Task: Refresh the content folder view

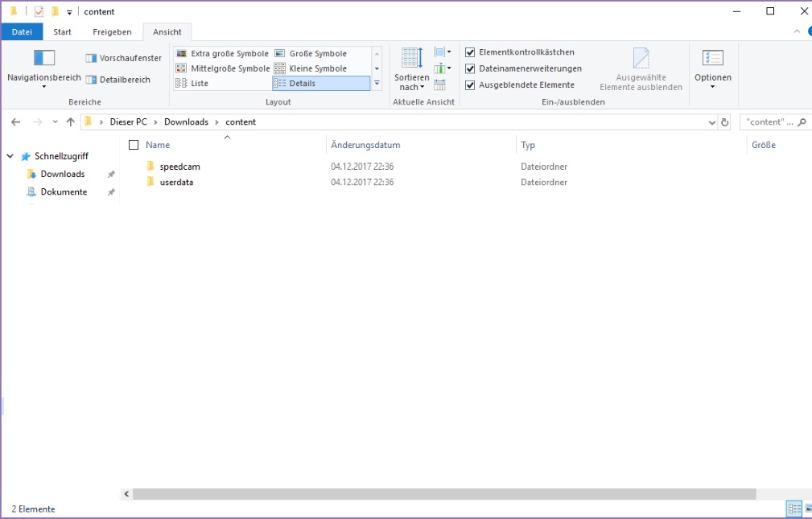Action: (x=724, y=123)
